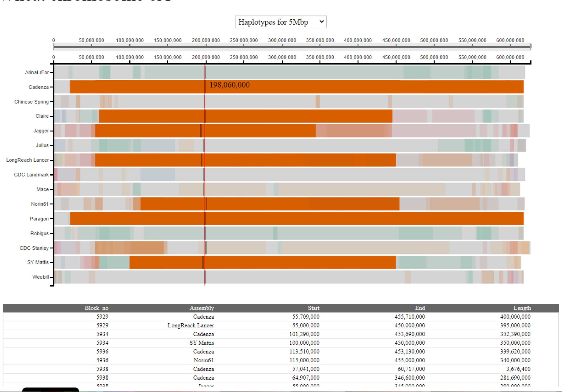Screen dimensions: 562x392
Task: Click start value 101,290,000
Action: [x=304, y=334]
